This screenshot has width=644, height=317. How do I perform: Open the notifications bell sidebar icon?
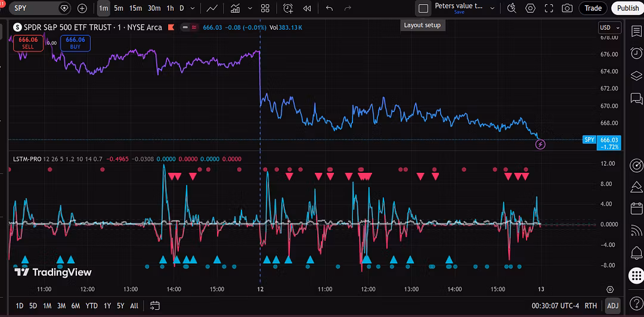[636, 252]
